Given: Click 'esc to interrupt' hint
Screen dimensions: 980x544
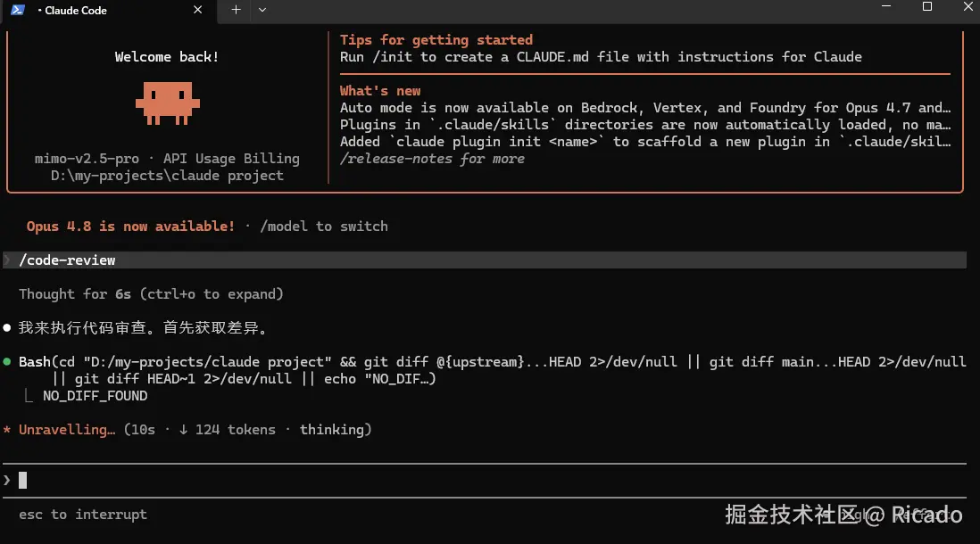Looking at the screenshot, I should [83, 515].
